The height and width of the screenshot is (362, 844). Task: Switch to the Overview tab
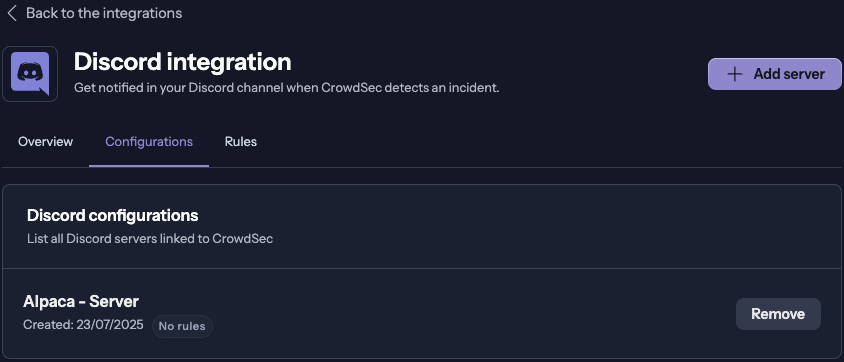click(45, 142)
